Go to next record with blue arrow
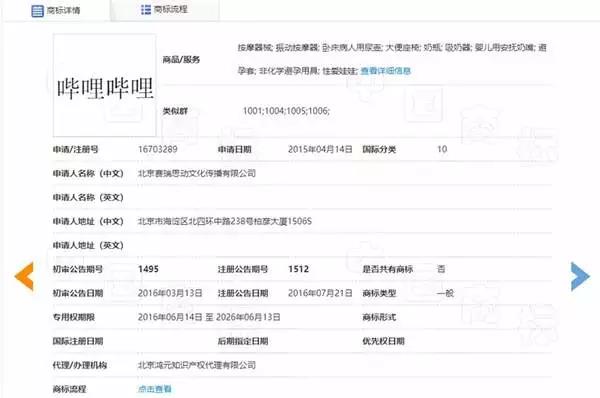600x398 pixels. (580, 276)
